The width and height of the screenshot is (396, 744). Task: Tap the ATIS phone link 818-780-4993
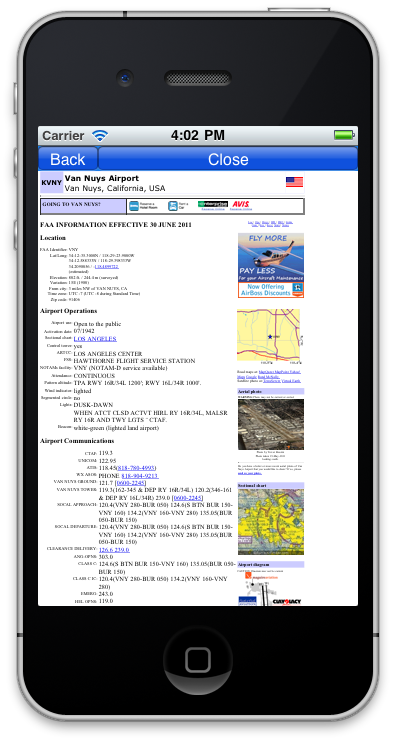pyautogui.click(x=137, y=468)
